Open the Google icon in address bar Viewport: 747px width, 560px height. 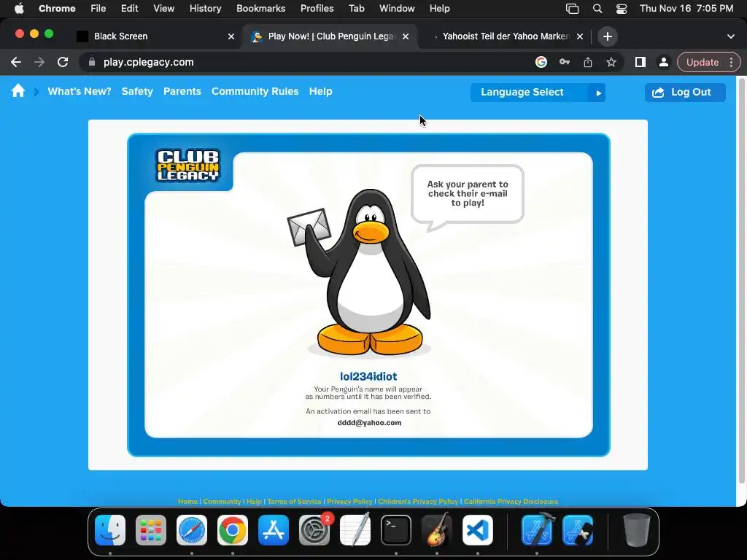541,63
